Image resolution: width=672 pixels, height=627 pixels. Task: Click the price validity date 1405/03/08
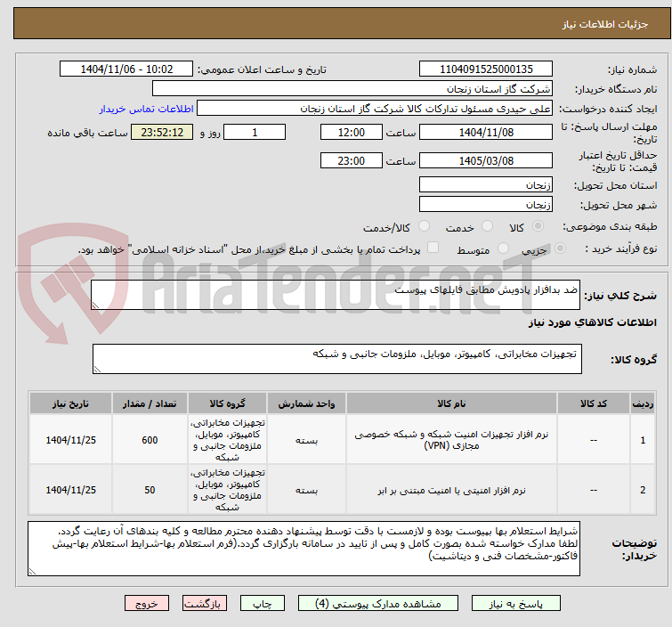click(486, 161)
